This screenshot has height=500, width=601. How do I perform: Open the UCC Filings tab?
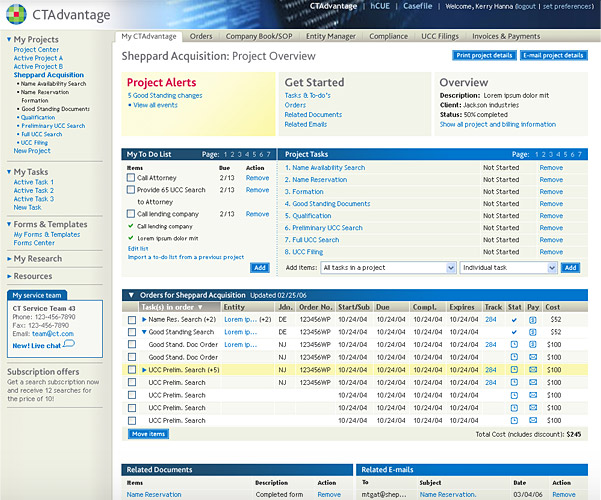[x=440, y=36]
